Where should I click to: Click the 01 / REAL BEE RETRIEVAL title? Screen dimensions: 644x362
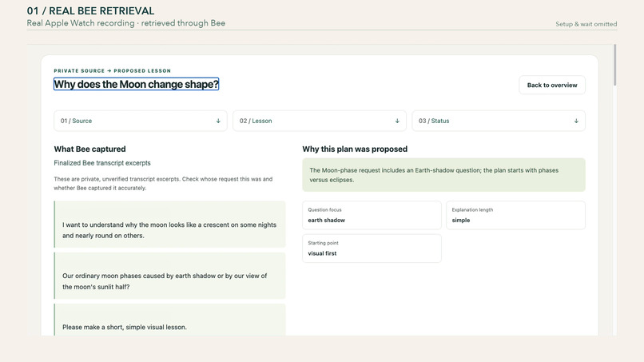pos(90,10)
